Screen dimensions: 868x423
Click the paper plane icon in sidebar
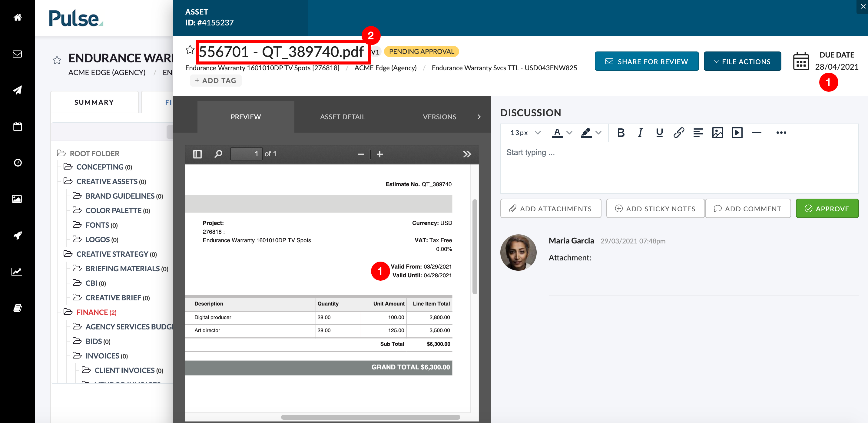tap(18, 90)
